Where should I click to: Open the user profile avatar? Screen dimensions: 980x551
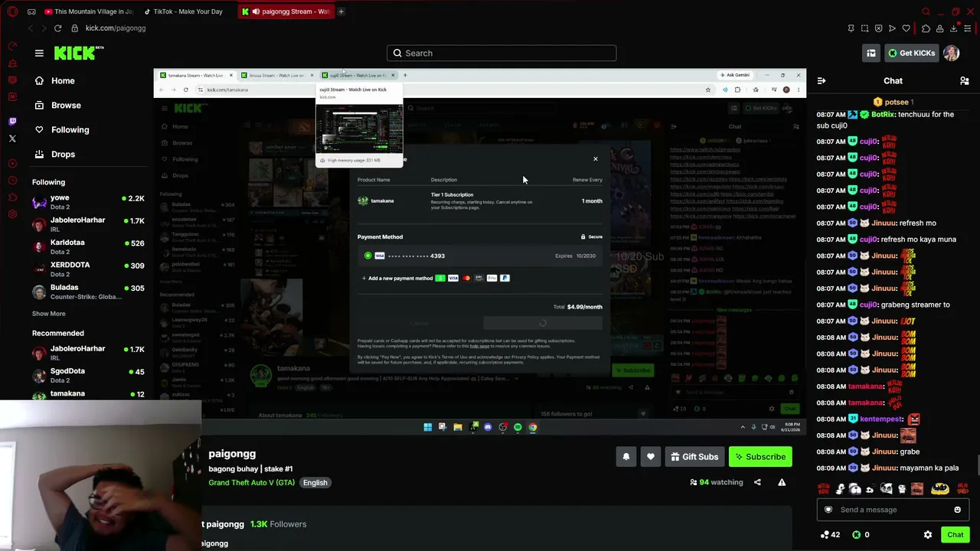tap(951, 53)
